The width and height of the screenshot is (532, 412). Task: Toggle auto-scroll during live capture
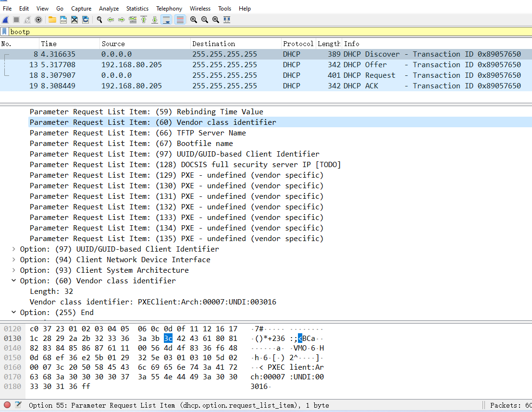[166, 20]
